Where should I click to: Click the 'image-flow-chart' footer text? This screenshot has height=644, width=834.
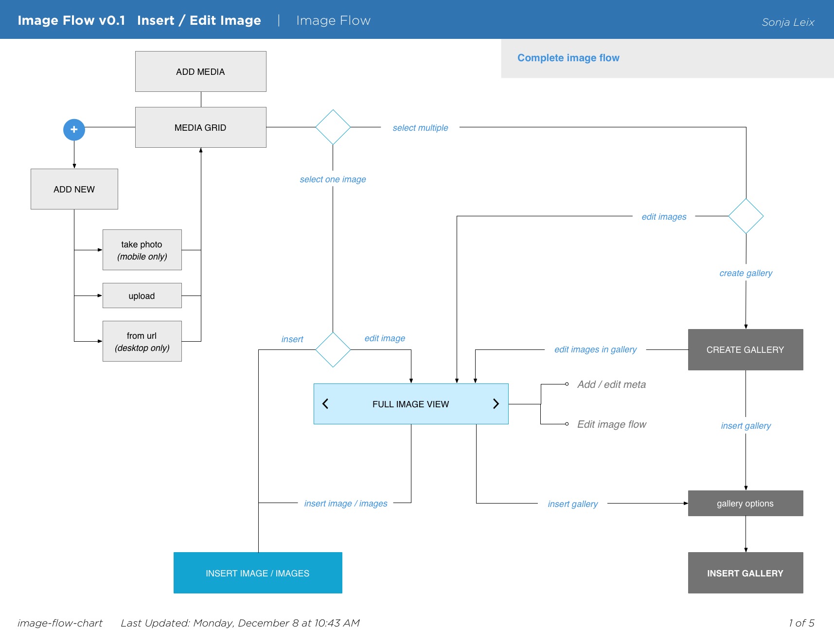60,623
